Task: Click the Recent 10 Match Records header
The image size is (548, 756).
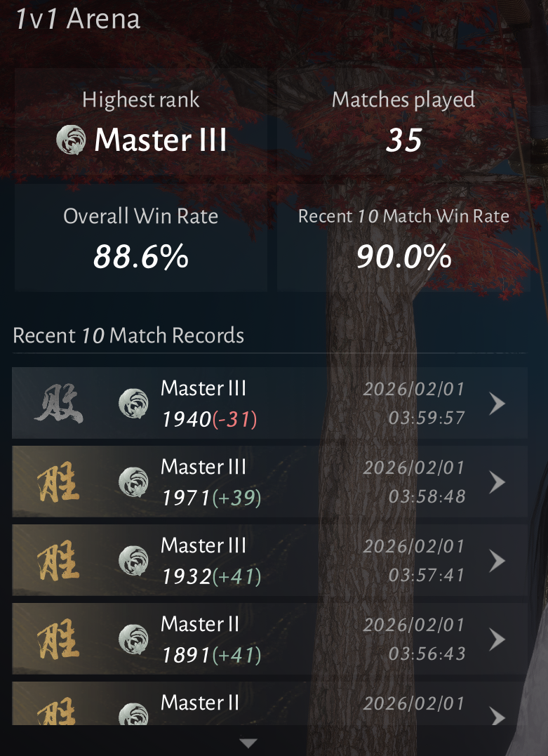Action: click(128, 336)
